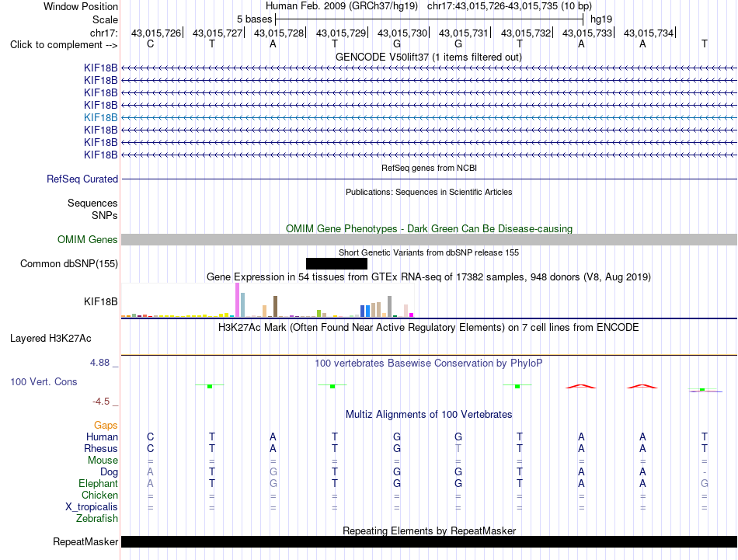Click the orange Gaps label
Image resolution: width=738 pixels, height=560 pixels.
click(x=106, y=426)
